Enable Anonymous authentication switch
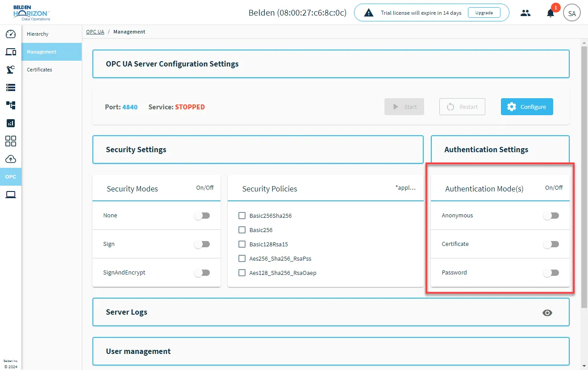 (x=551, y=216)
